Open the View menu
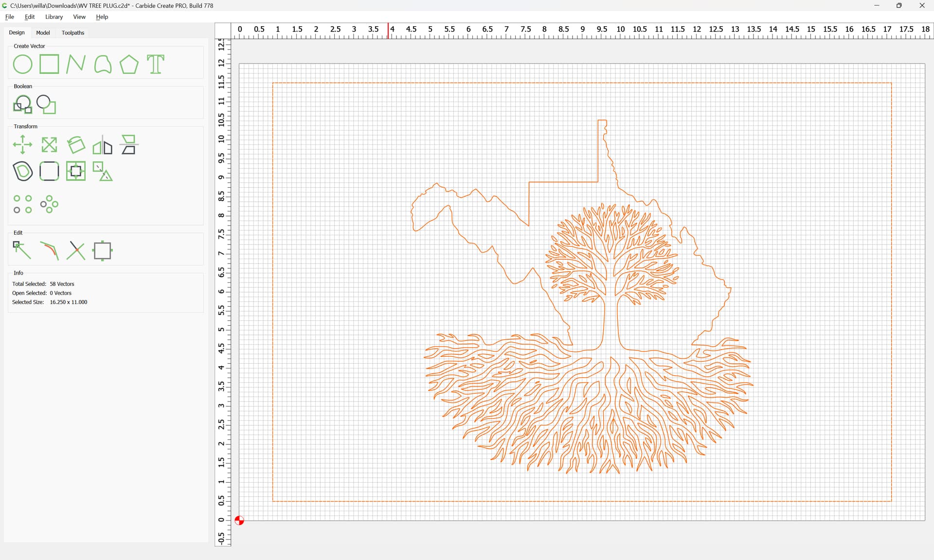 coord(79,17)
